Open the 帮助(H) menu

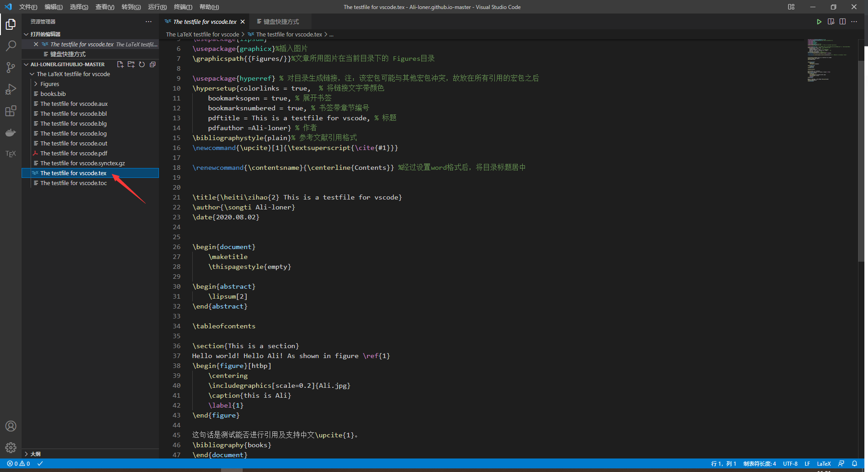coord(209,7)
